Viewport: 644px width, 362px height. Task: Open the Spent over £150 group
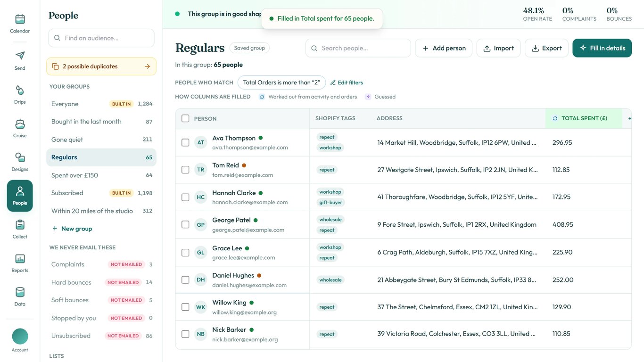pyautogui.click(x=101, y=175)
